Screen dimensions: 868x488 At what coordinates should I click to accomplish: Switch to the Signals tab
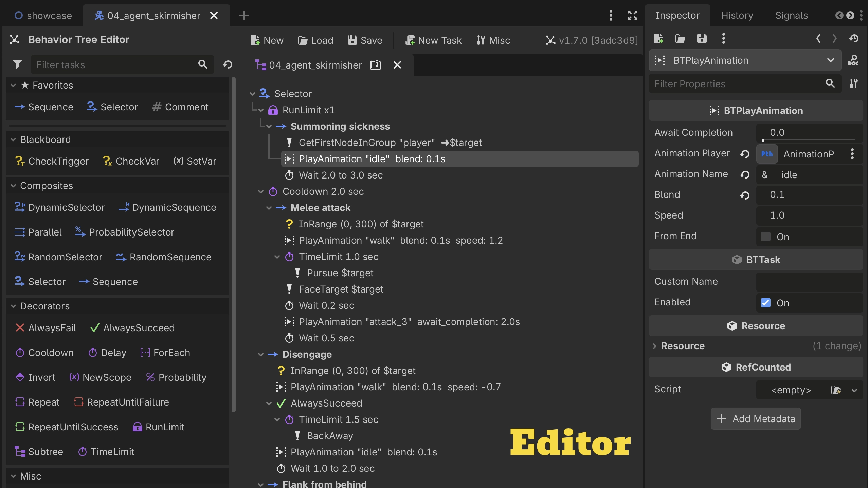click(x=791, y=15)
